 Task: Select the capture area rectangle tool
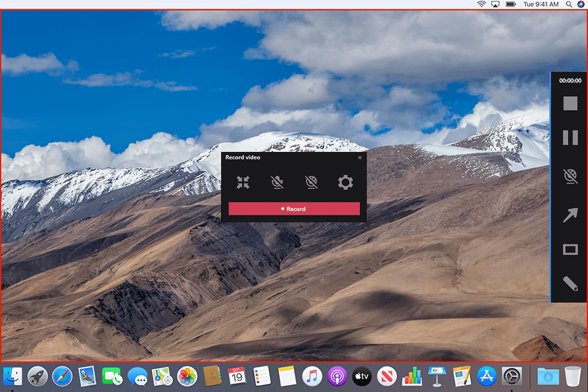point(570,249)
